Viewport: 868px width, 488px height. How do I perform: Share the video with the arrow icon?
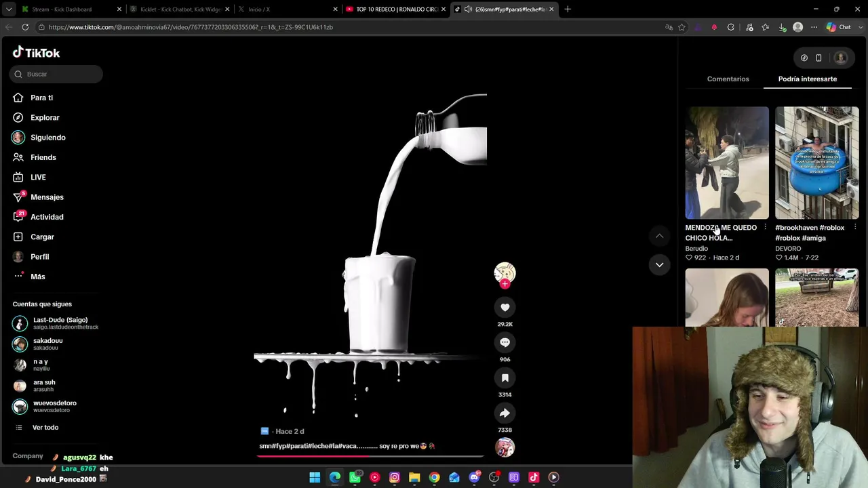(505, 413)
